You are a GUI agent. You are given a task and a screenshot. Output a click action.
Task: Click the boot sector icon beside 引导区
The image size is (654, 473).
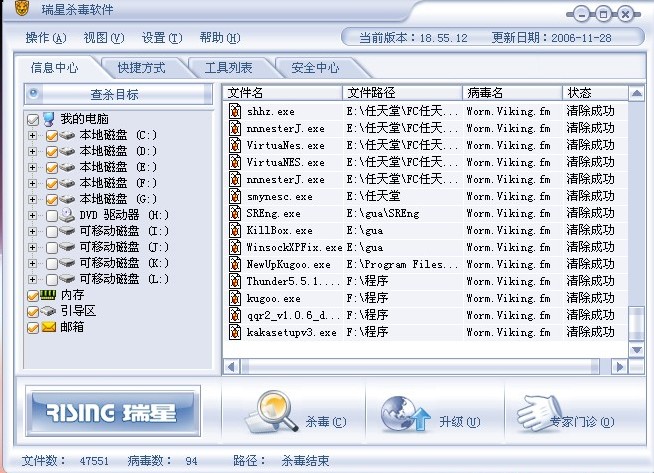click(x=48, y=311)
